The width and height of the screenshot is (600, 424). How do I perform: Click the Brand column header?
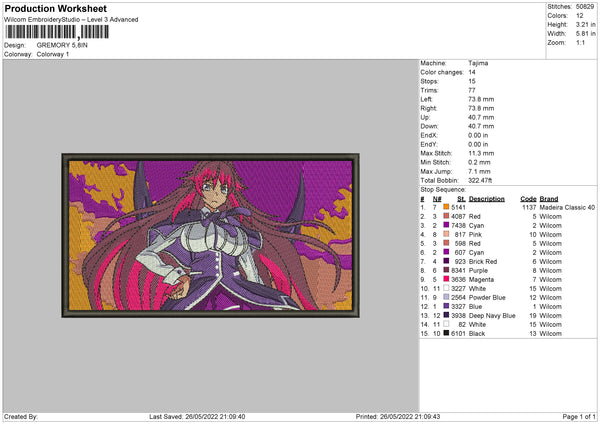click(x=549, y=199)
